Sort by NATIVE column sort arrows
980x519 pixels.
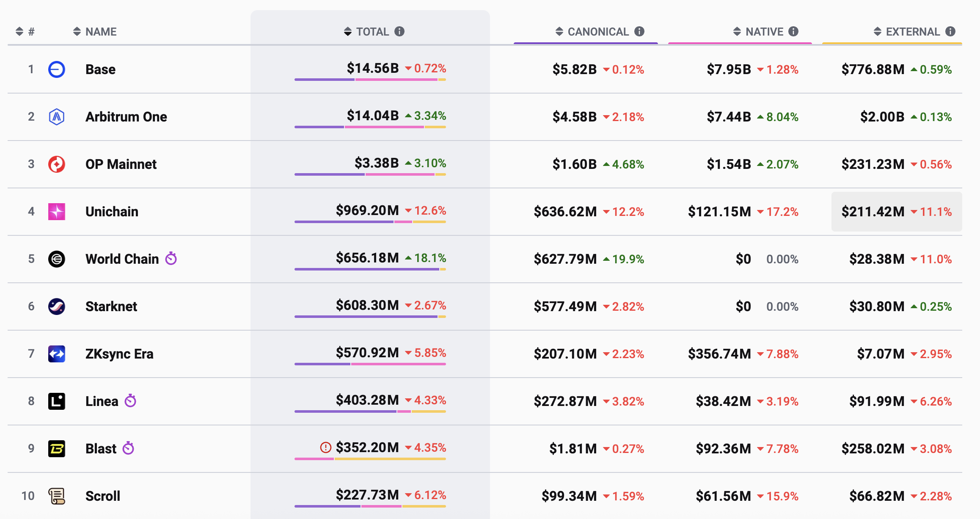(737, 32)
